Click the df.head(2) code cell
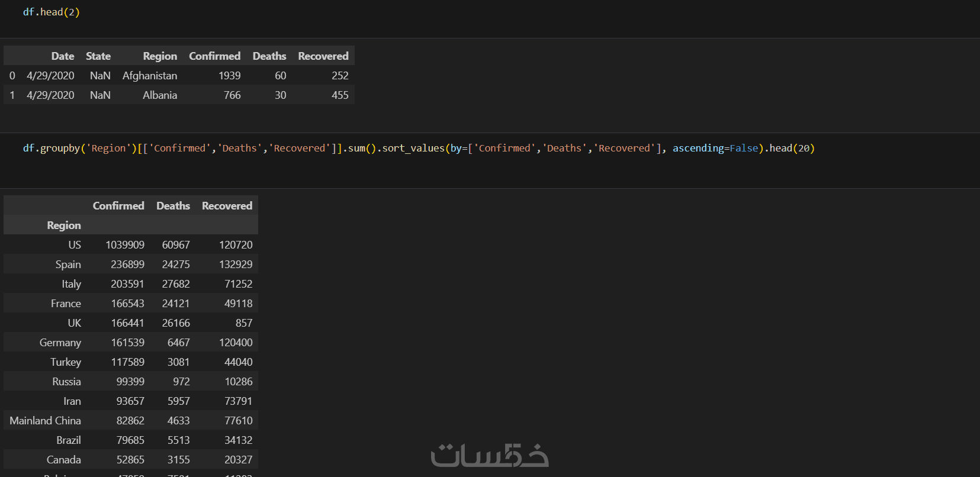 pos(52,12)
